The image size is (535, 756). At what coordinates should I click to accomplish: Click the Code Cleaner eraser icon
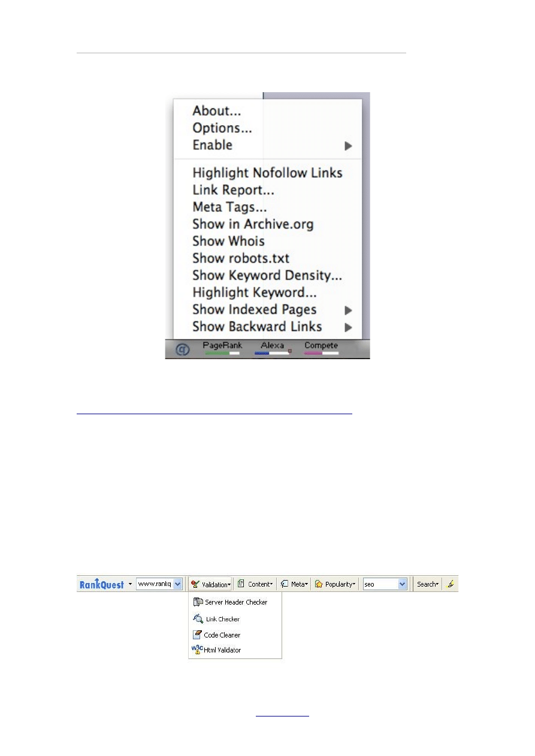(x=197, y=635)
